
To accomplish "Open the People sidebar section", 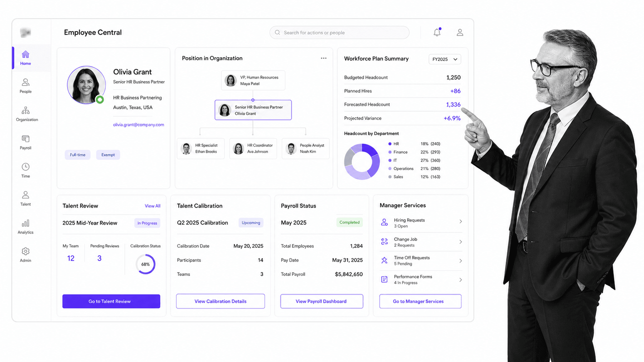I will pos(26,86).
